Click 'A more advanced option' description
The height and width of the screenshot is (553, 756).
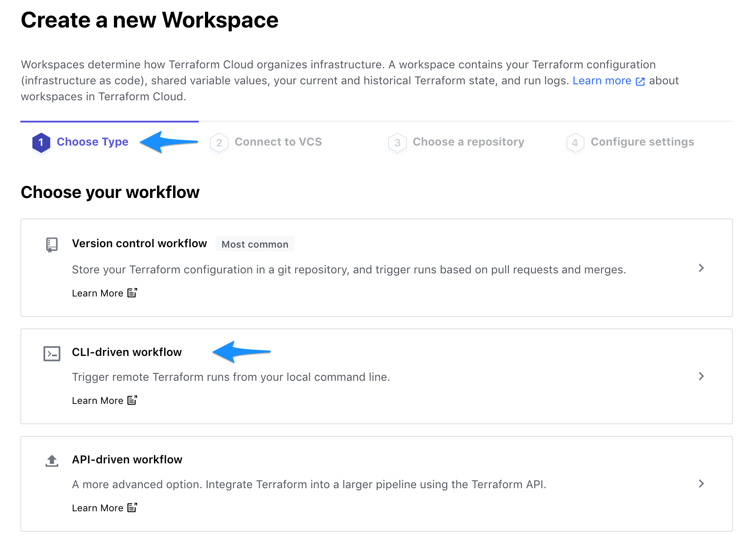click(x=309, y=485)
